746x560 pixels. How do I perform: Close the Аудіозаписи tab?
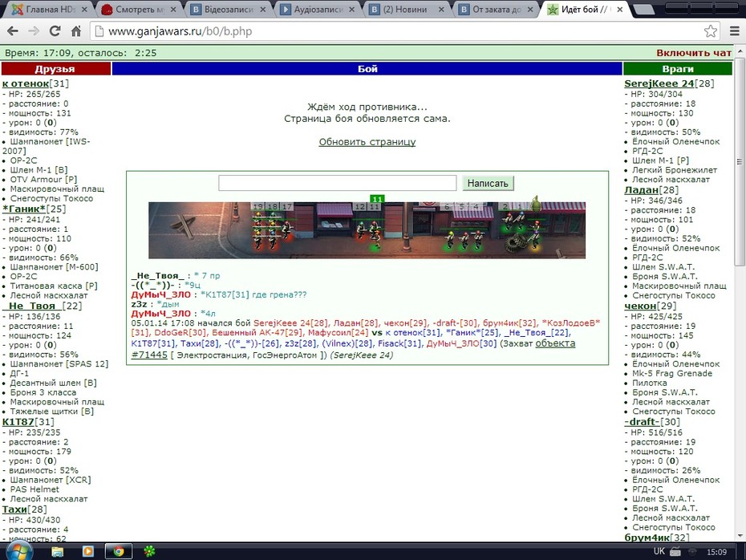351,9
